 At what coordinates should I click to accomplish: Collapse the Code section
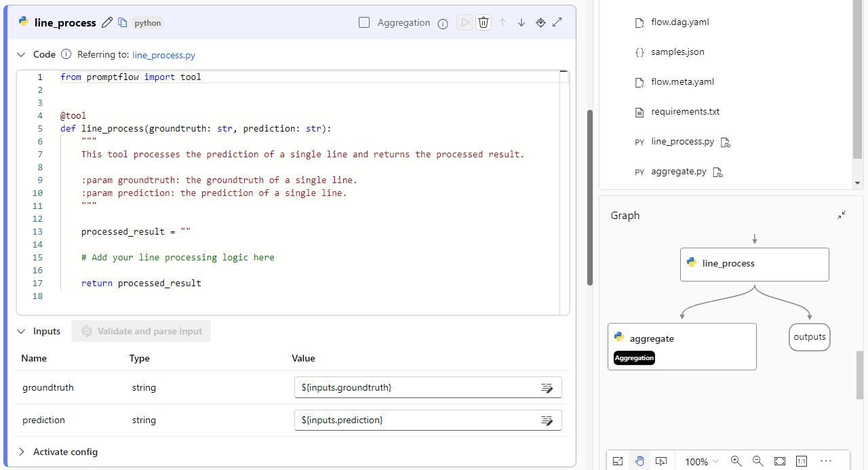[20, 54]
